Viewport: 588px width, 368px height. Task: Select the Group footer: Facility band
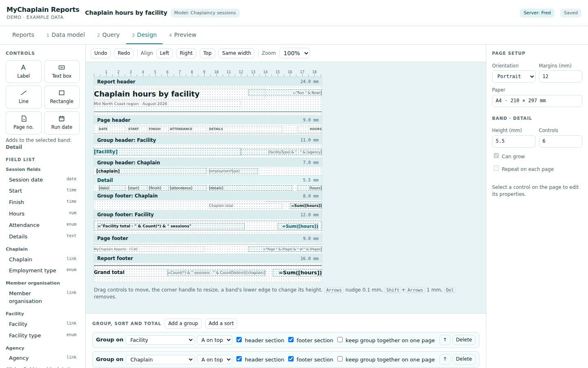tap(208, 215)
